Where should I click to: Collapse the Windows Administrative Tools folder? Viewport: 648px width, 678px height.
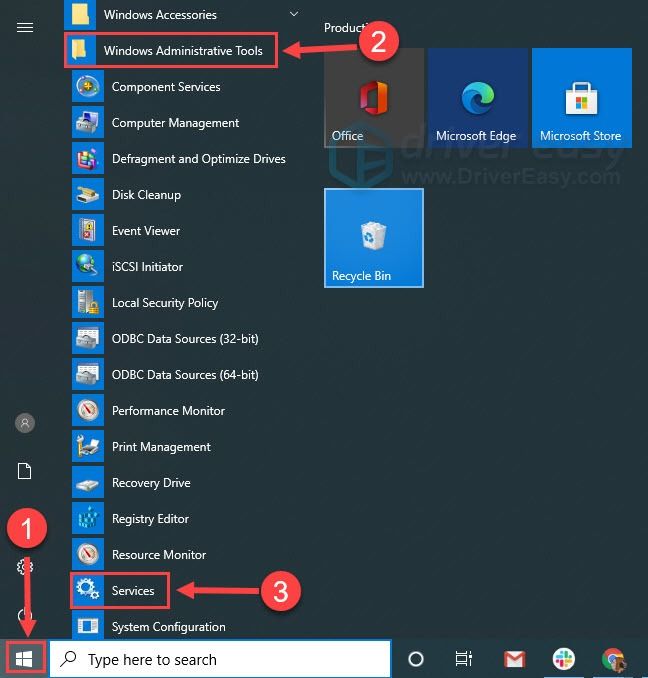coord(171,50)
